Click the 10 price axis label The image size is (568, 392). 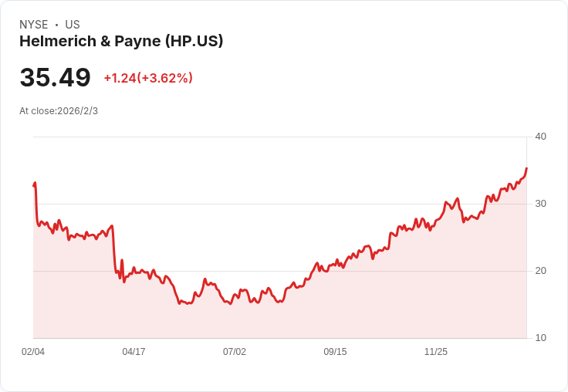540,338
